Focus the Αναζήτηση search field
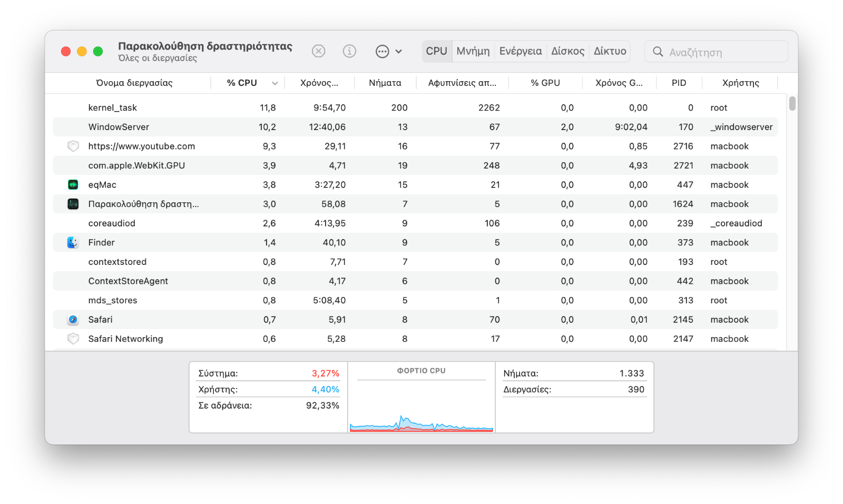The width and height of the screenshot is (843, 504). pos(717,52)
